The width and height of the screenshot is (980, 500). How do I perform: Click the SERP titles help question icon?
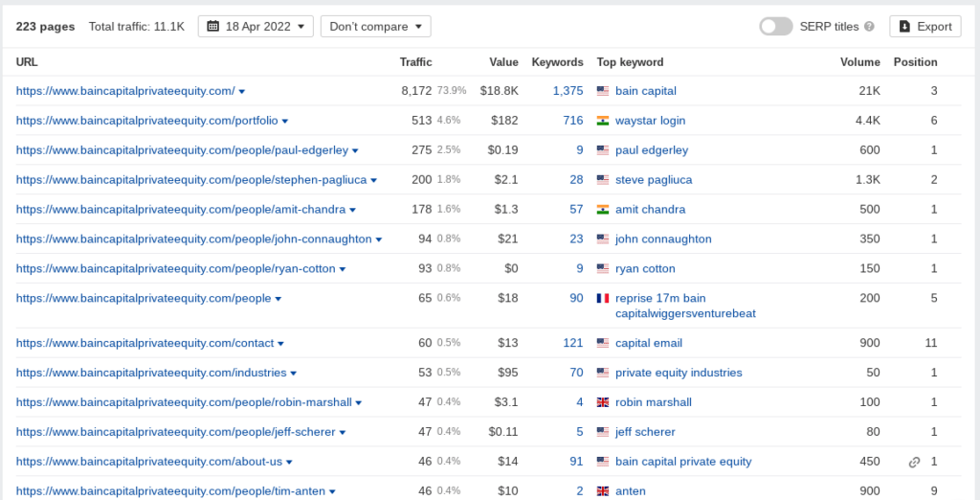869,26
